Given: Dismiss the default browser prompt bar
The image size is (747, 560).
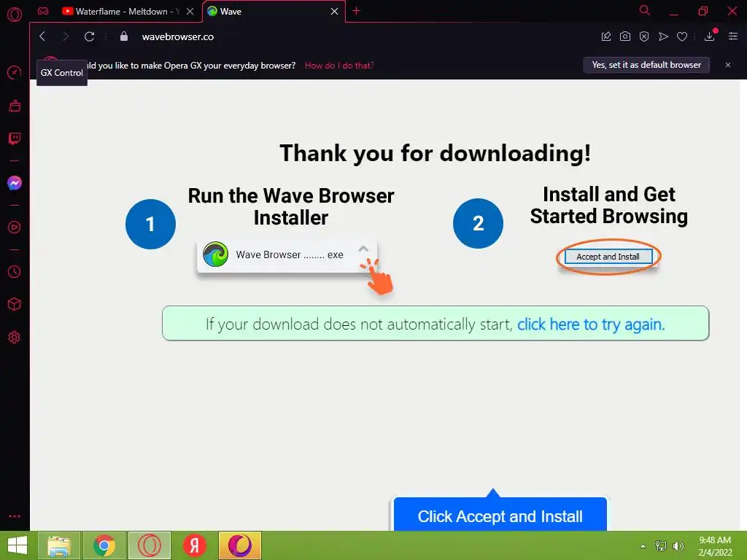Looking at the screenshot, I should (728, 65).
